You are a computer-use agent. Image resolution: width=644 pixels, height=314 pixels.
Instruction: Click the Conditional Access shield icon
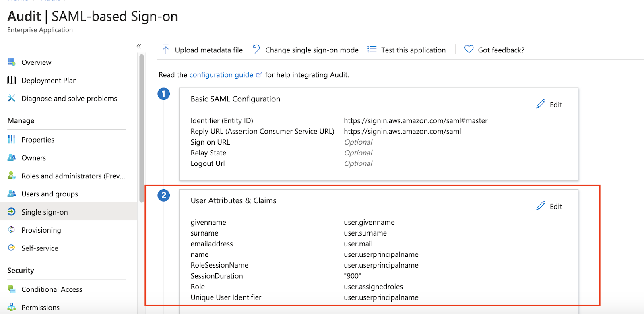tap(11, 289)
